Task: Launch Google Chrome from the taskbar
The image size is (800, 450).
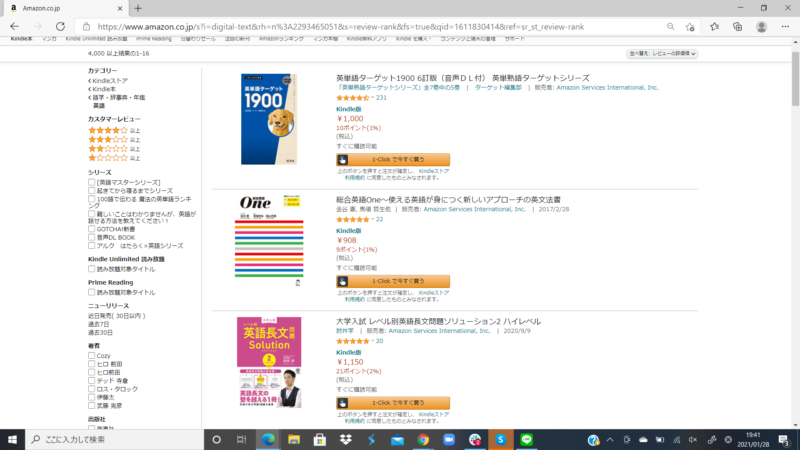Action: click(423, 439)
